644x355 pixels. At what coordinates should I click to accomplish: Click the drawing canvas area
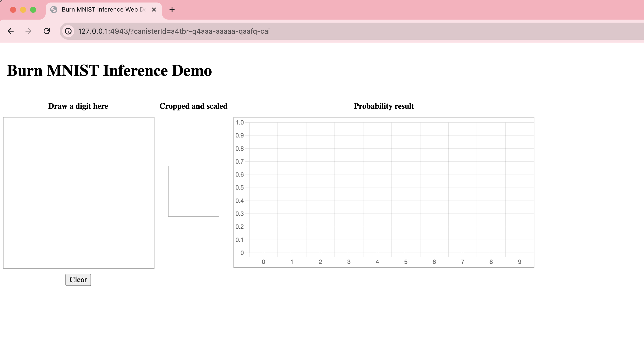[78, 192]
